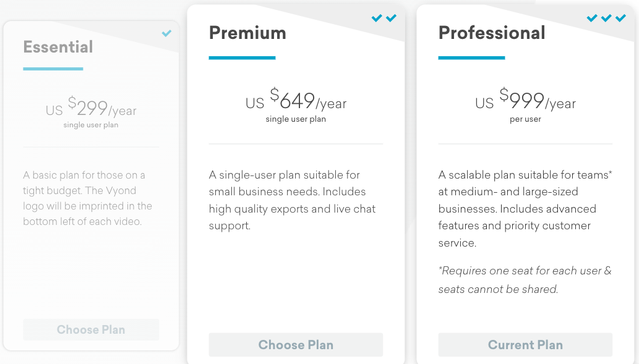This screenshot has height=364, width=639.
Task: Click the Premium plan description paragraph
Action: click(292, 200)
